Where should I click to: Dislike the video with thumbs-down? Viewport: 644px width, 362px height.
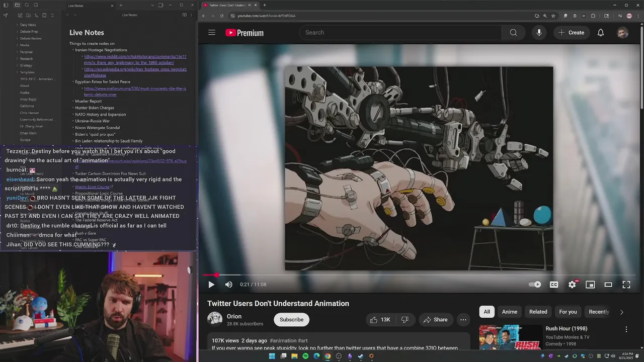pyautogui.click(x=405, y=320)
